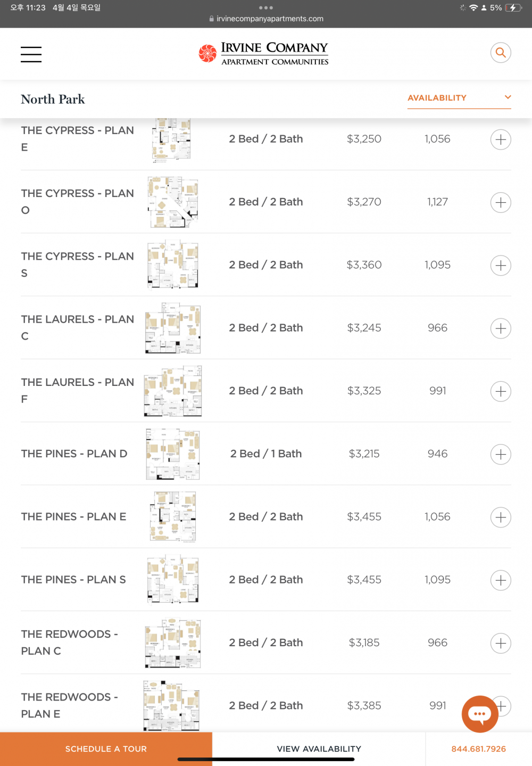
Task: Expand The Cypress Plan E details
Action: point(501,139)
